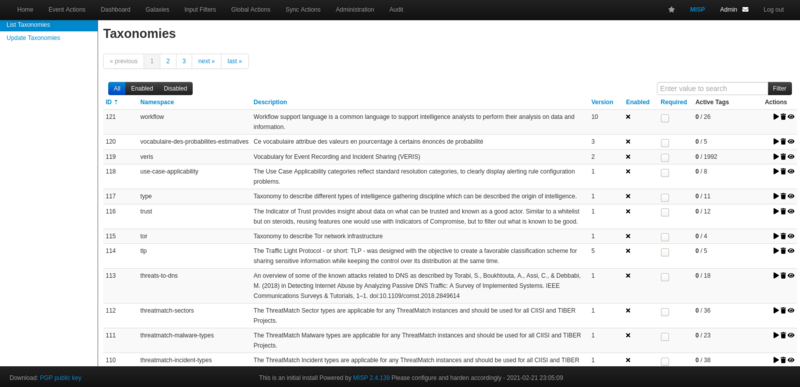
Task: Open the Event Actions menu
Action: tap(67, 10)
